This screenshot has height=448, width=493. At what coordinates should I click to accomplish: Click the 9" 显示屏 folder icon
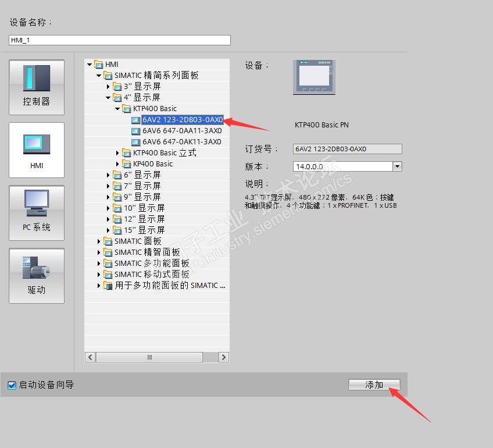point(117,197)
